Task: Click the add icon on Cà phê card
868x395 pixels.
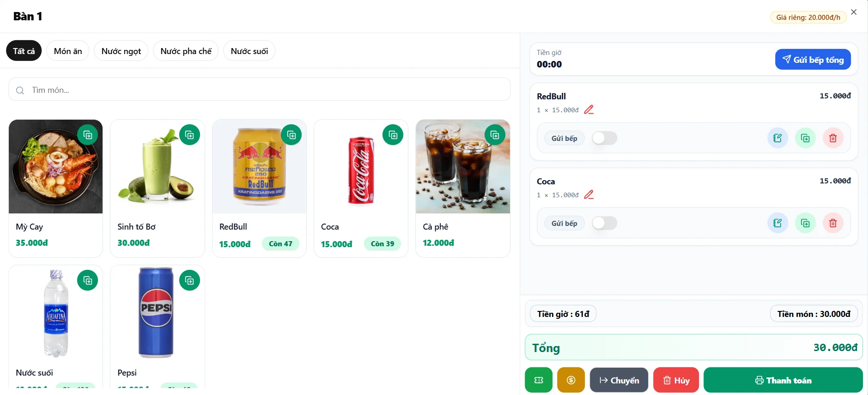Action: click(495, 135)
